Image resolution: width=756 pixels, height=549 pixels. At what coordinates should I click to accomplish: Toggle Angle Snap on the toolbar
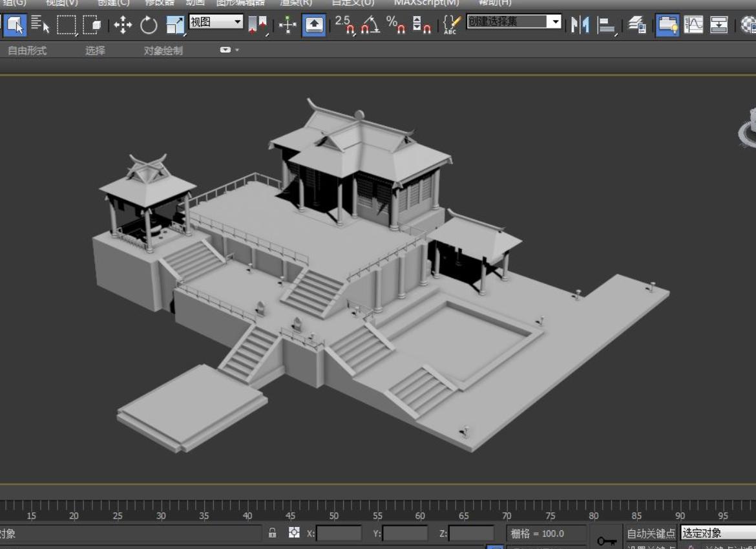click(x=370, y=25)
